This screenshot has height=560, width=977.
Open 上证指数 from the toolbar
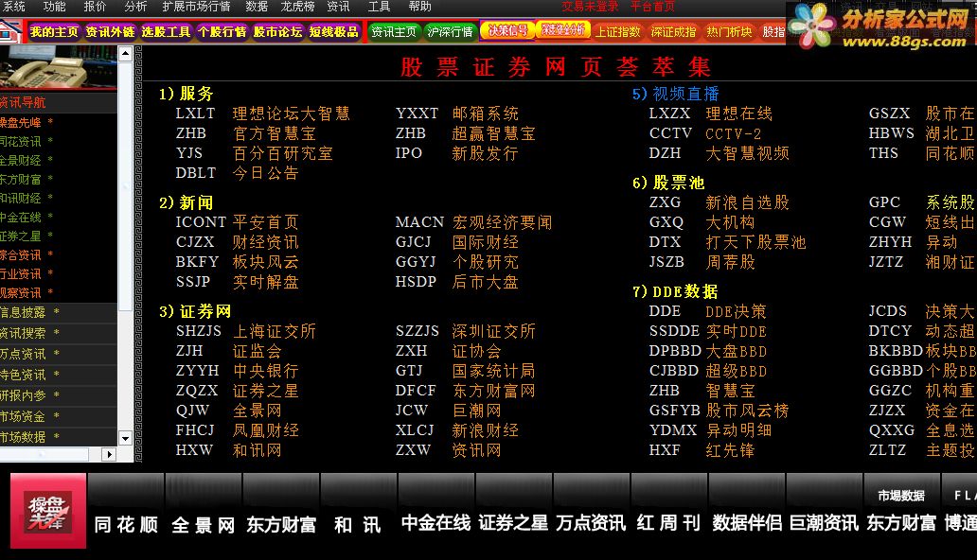(617, 32)
